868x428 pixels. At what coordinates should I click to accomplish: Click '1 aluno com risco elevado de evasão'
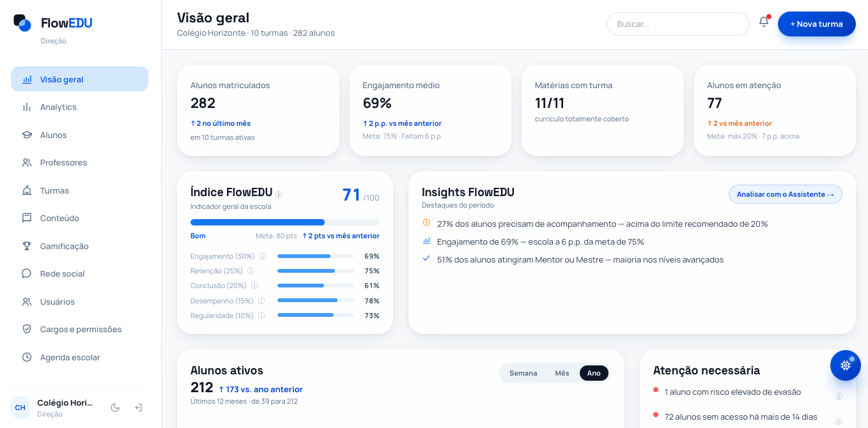[x=732, y=392]
